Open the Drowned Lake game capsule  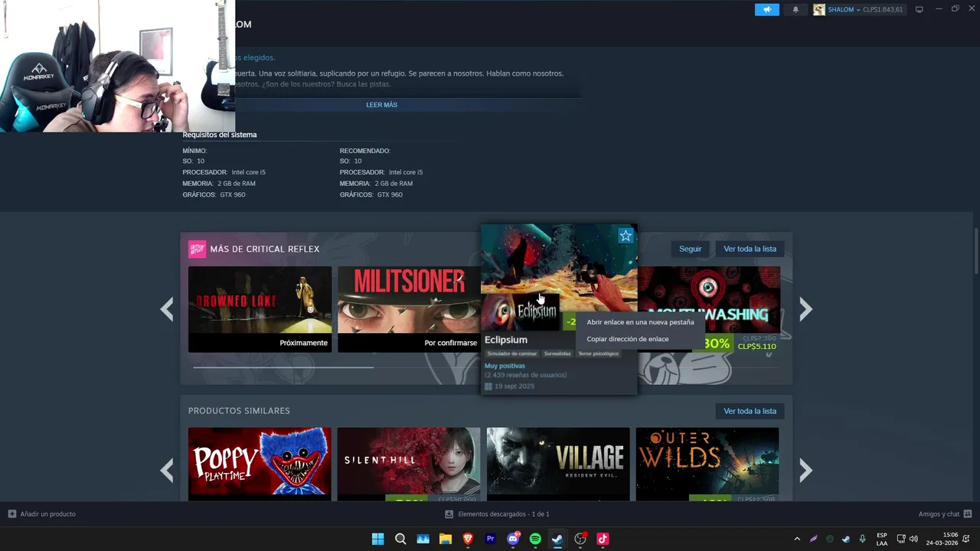point(260,309)
